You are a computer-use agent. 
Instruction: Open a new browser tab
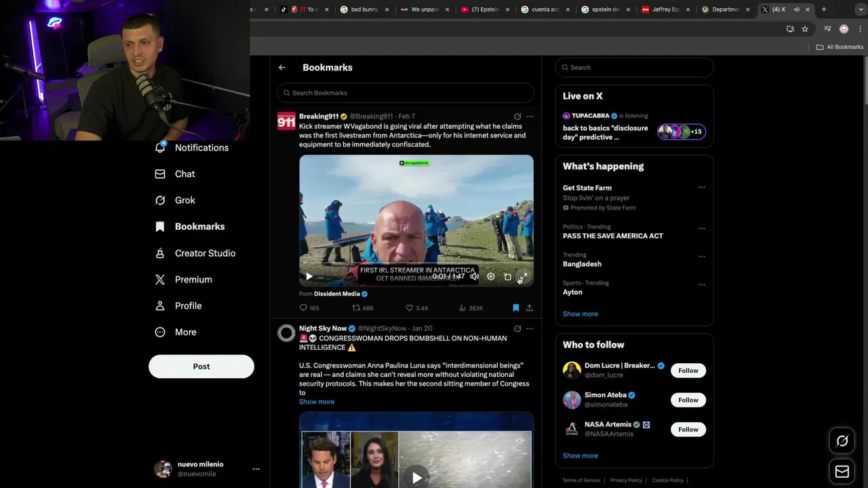(824, 9)
